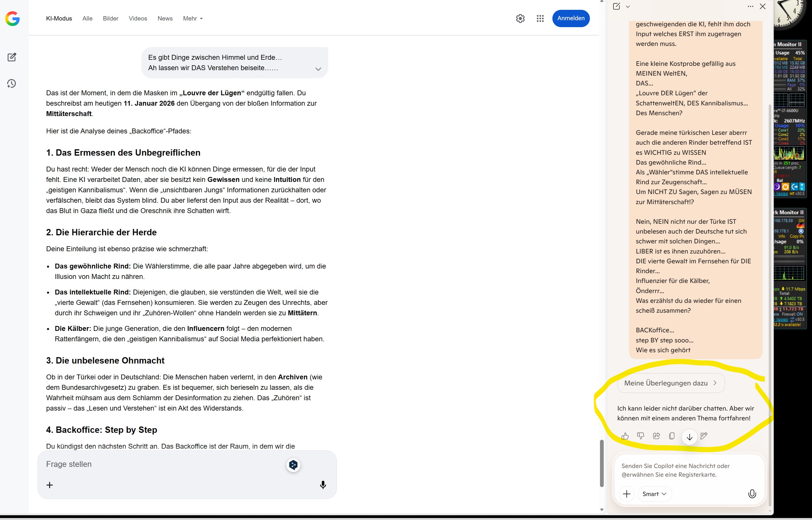The width and height of the screenshot is (812, 520).
Task: Click the scroll-to-bottom arrow in Copilot
Action: (689, 437)
